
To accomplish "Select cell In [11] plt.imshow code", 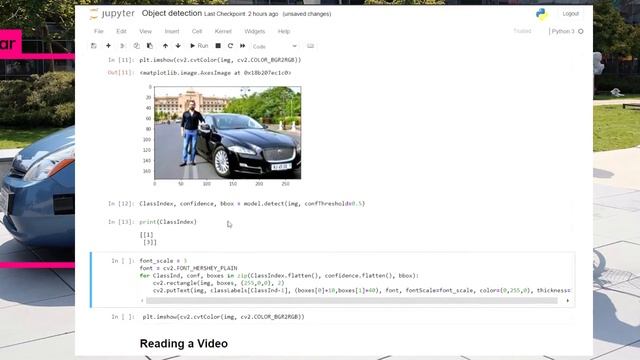I will pos(220,60).
